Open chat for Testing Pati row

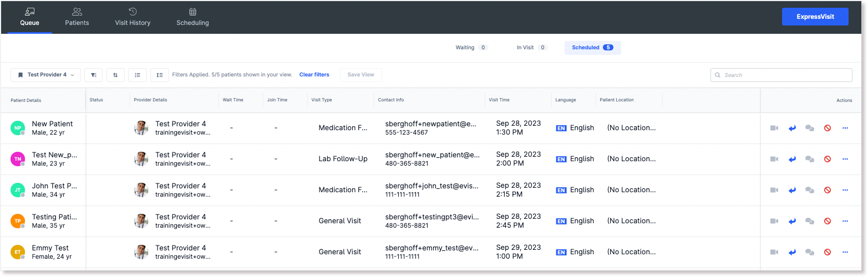(x=810, y=221)
